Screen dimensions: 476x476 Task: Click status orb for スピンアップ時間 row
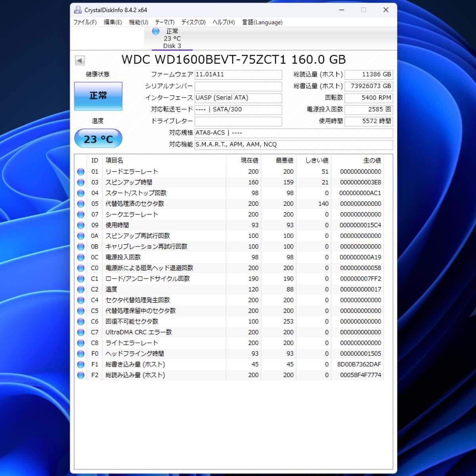click(x=81, y=182)
